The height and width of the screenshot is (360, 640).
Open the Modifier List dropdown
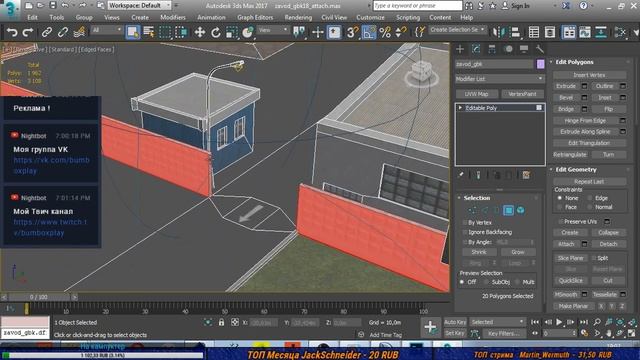point(500,78)
